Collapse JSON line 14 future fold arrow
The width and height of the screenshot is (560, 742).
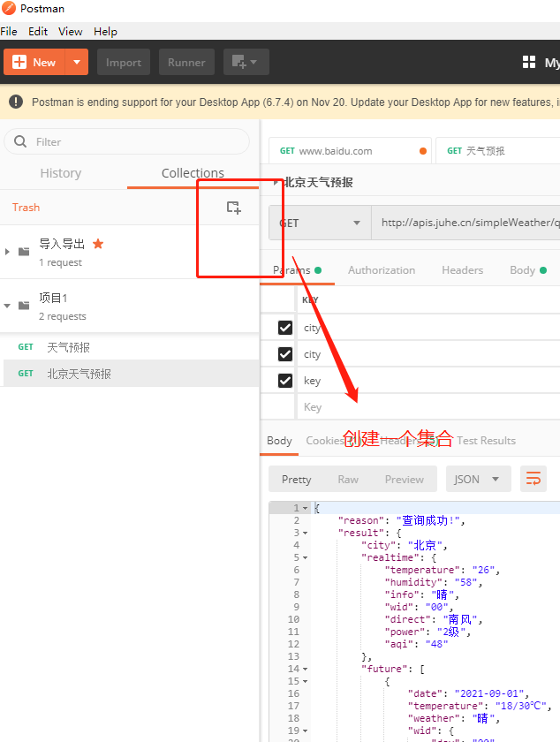click(x=306, y=670)
